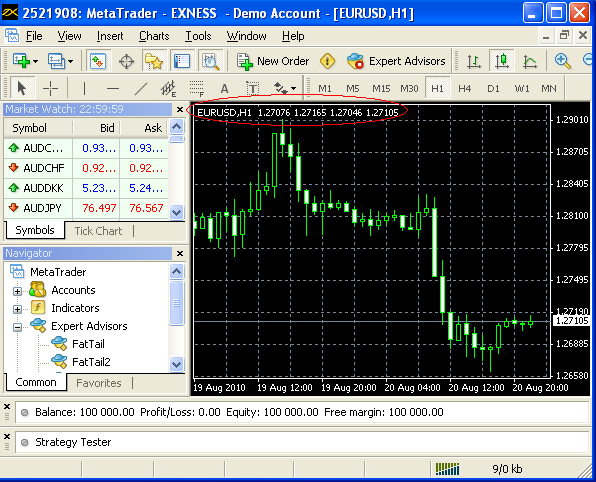Image resolution: width=596 pixels, height=482 pixels.
Task: Close the Market Watch panel
Action: [180, 109]
